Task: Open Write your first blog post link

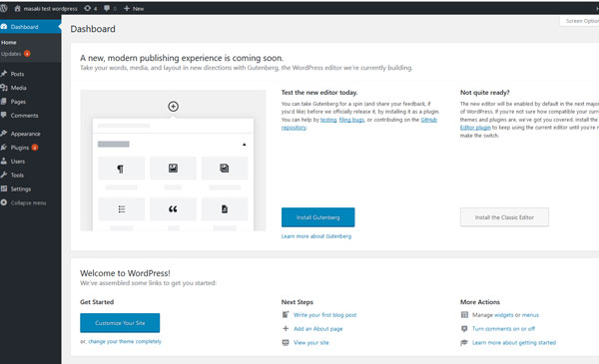Action: (325, 315)
